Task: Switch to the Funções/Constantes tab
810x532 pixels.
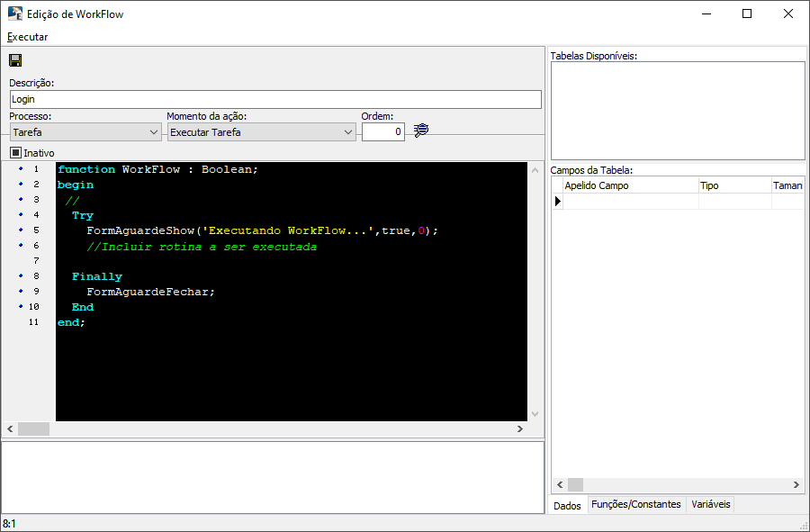Action: pyautogui.click(x=635, y=505)
